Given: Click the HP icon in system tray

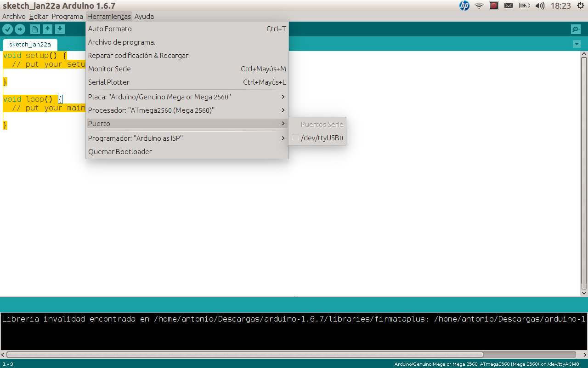Looking at the screenshot, I should click(x=464, y=6).
